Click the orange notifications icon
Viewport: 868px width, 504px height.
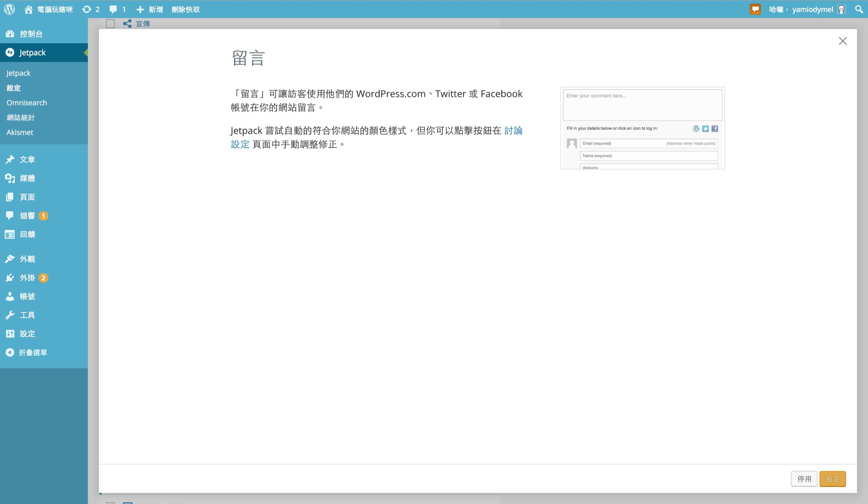[x=755, y=9]
